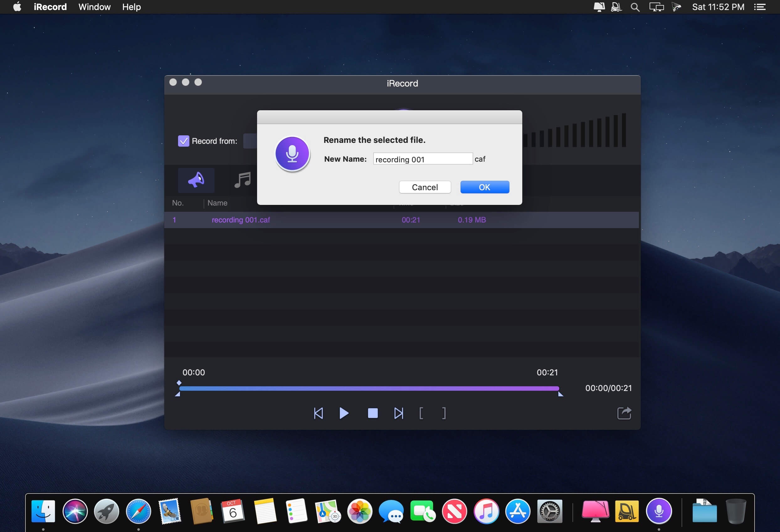780x532 pixels.
Task: Open Notification Center list icon
Action: click(760, 7)
